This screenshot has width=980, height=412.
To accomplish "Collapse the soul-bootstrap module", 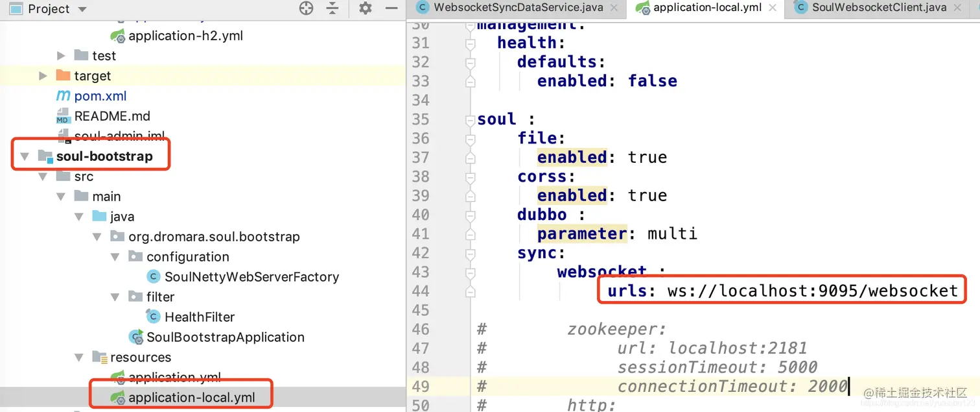I will [25, 156].
